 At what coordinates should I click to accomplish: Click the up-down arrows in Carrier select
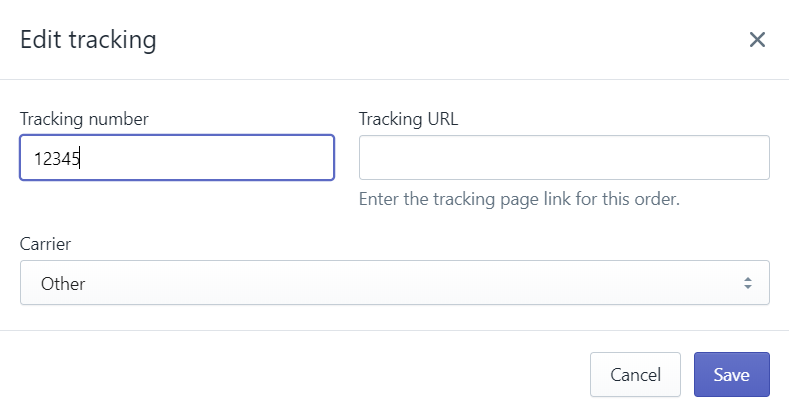[x=748, y=283]
